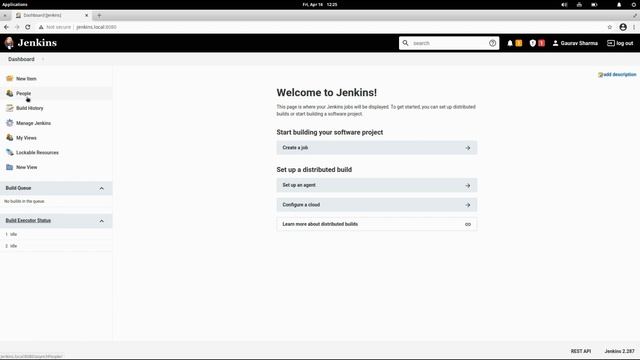The image size is (640, 360).
Task: Click Set up an agent
Action: pos(377,185)
